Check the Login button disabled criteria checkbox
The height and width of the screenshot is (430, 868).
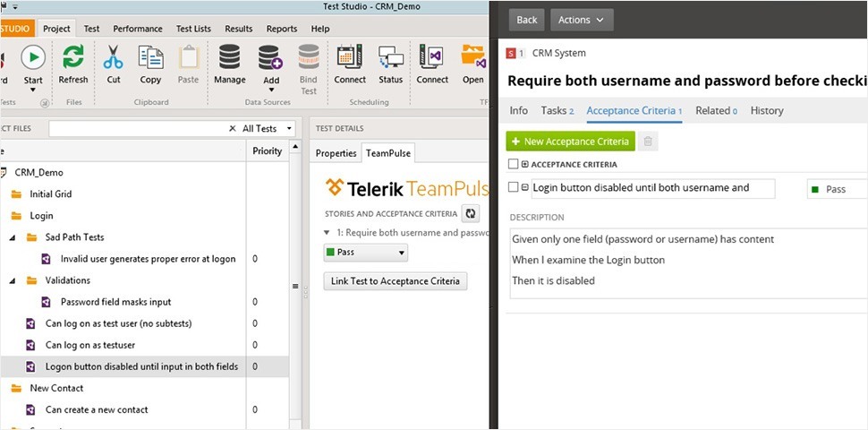tap(513, 187)
